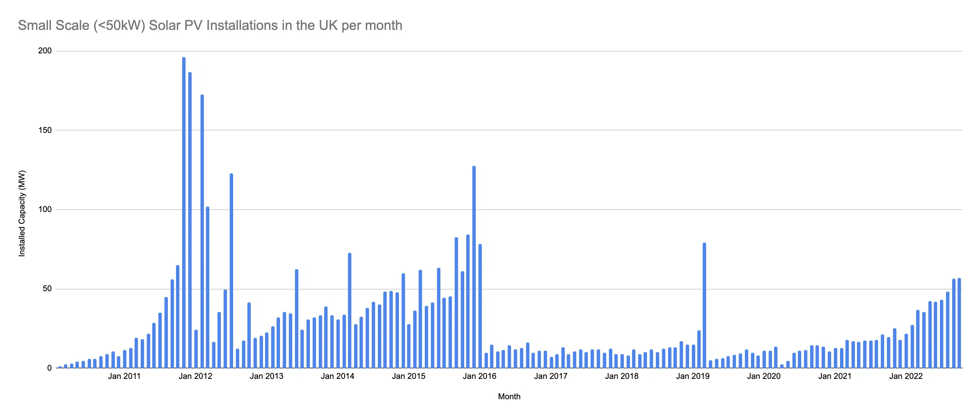Select the very first tiny bar at chart start
980x420 pixels.
click(60, 367)
